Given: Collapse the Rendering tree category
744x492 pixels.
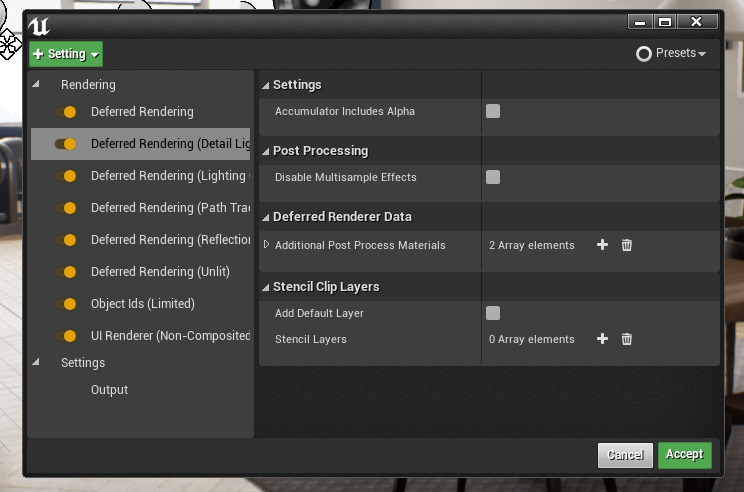Looking at the screenshot, I should pyautogui.click(x=36, y=84).
